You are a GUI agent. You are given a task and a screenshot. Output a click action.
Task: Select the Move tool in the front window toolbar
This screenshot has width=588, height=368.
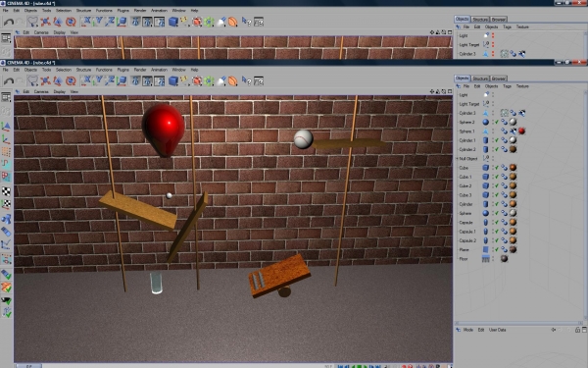[45, 81]
